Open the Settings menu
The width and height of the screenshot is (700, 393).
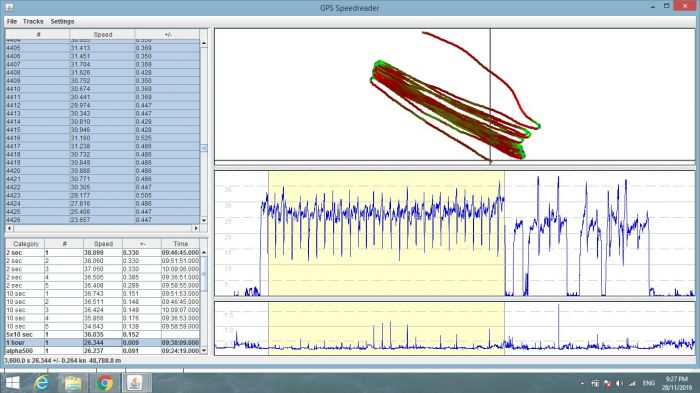click(x=62, y=21)
